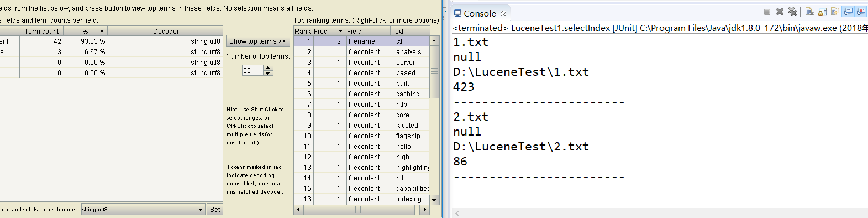The image size is (868, 218).
Task: Click the Terminate (stop) console icon
Action: tap(767, 12)
